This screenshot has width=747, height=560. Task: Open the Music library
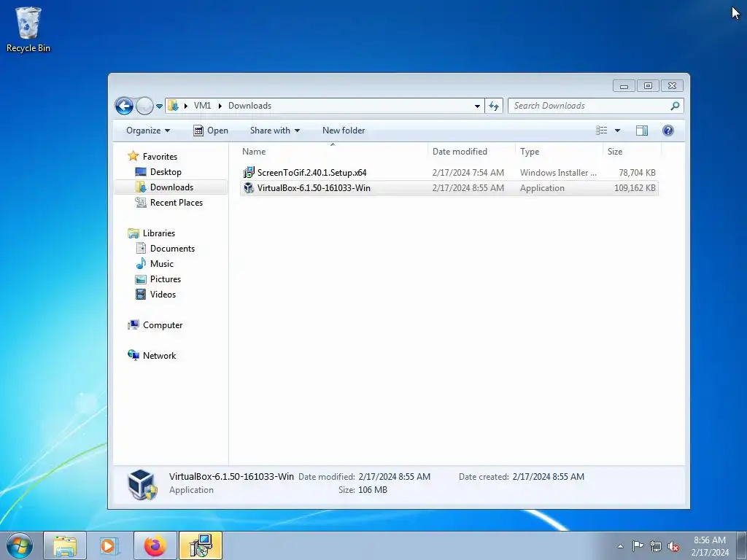(161, 263)
